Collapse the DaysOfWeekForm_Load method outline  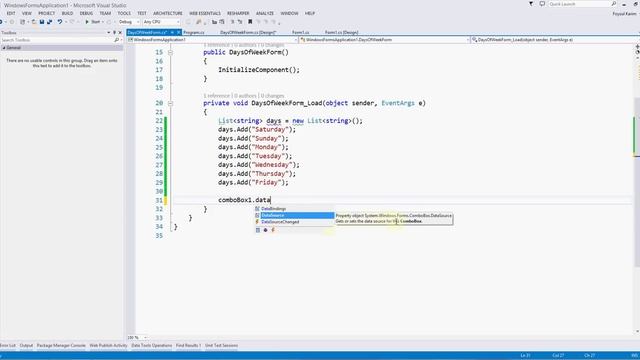(x=170, y=103)
